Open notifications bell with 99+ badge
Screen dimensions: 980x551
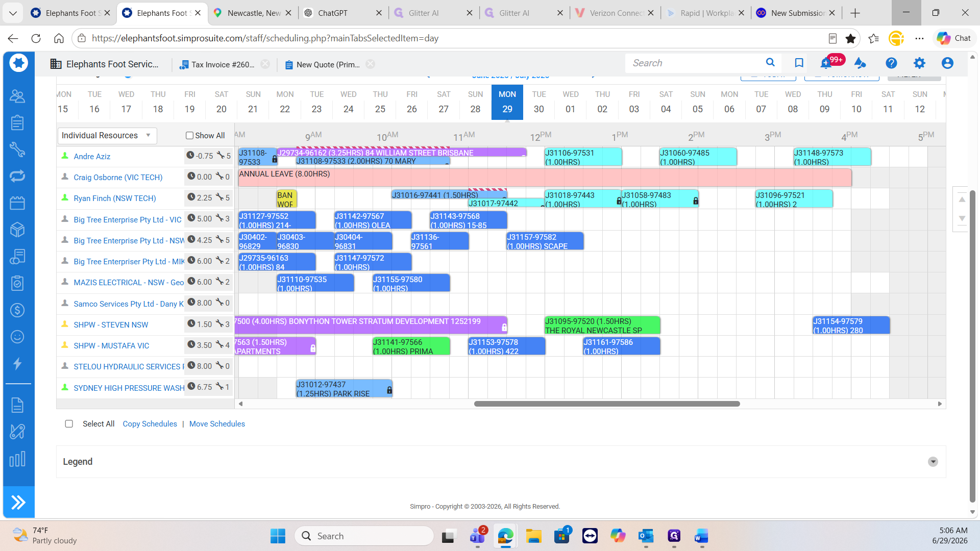click(x=826, y=63)
